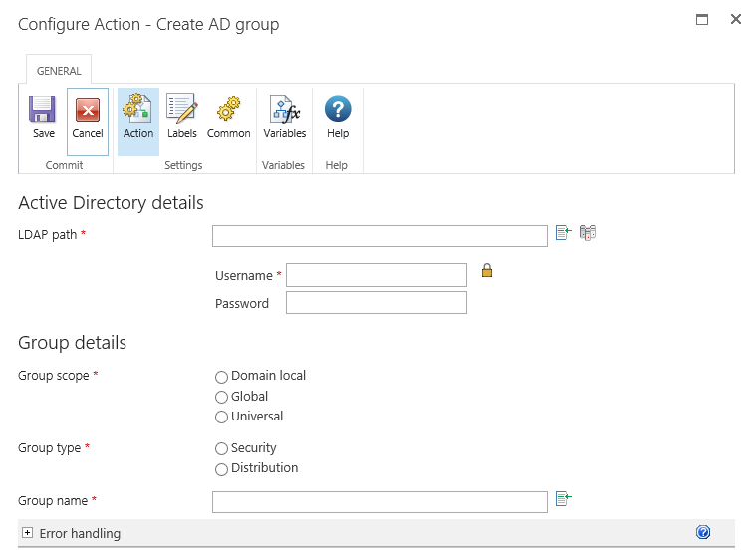Click the padlock icon beside Username
Image resolution: width=751 pixels, height=560 pixels.
(x=487, y=270)
